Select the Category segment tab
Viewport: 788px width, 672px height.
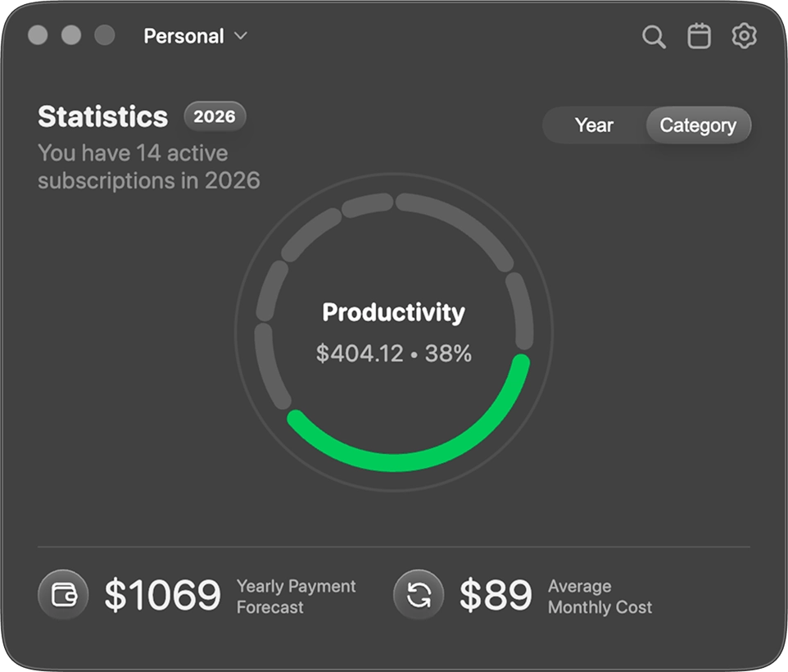pos(698,125)
